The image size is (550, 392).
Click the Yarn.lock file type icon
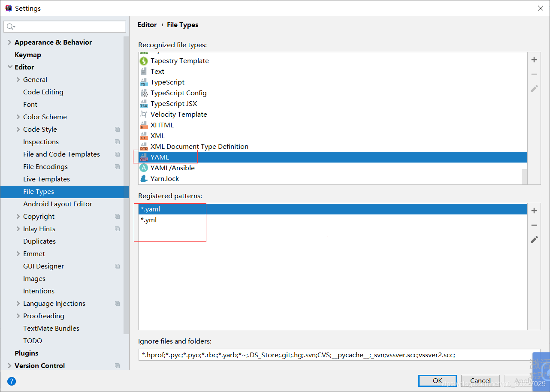click(144, 179)
